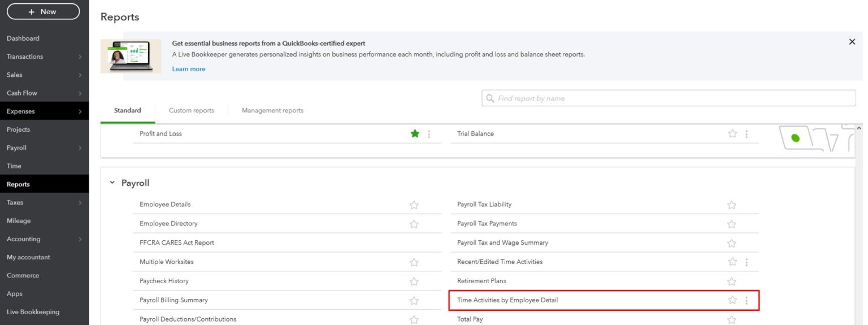Expand the Cash Flow submenu chevron
This screenshot has height=325, width=868.
tap(80, 93)
